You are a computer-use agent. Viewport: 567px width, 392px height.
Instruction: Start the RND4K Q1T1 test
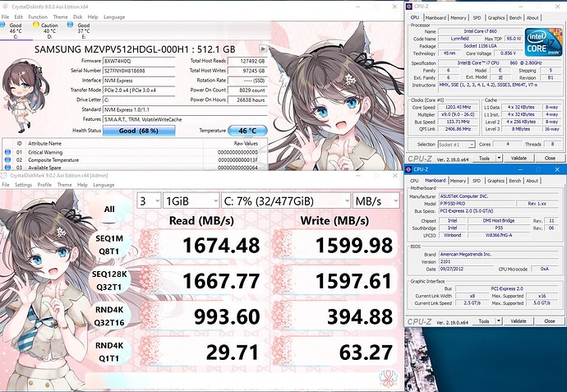(109, 352)
